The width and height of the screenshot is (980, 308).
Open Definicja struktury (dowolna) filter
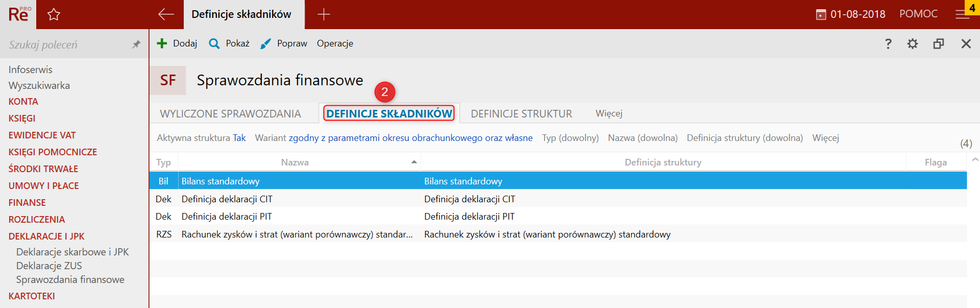pos(745,138)
